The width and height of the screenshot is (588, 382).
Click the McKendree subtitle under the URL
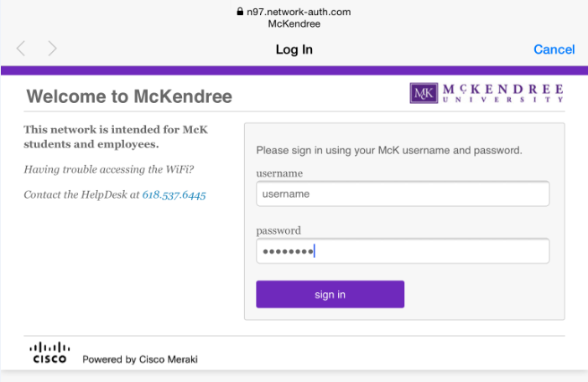[x=294, y=24]
